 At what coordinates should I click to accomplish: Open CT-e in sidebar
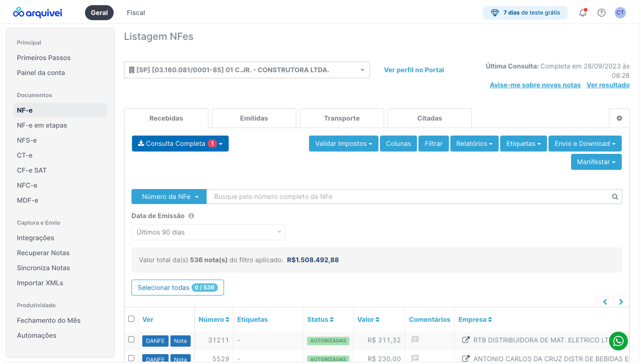click(x=25, y=155)
